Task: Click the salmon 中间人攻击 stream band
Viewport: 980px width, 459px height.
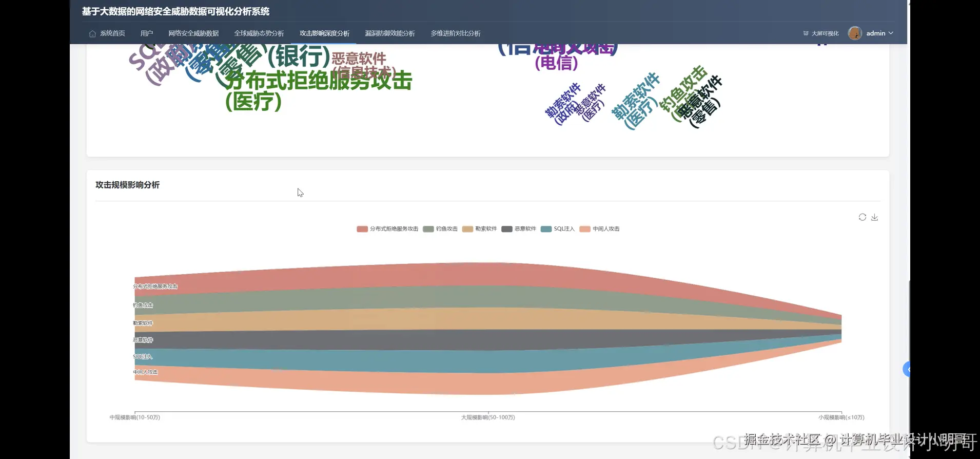Action: click(x=487, y=384)
